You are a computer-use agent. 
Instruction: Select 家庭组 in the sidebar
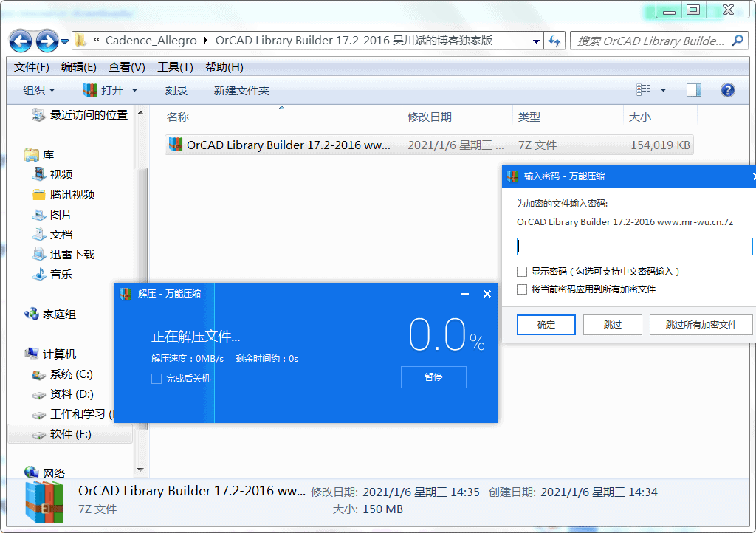click(51, 314)
